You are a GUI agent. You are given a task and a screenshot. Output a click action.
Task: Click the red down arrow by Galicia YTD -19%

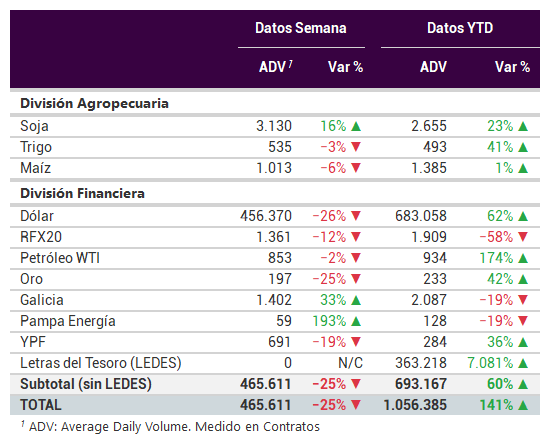[x=523, y=300]
